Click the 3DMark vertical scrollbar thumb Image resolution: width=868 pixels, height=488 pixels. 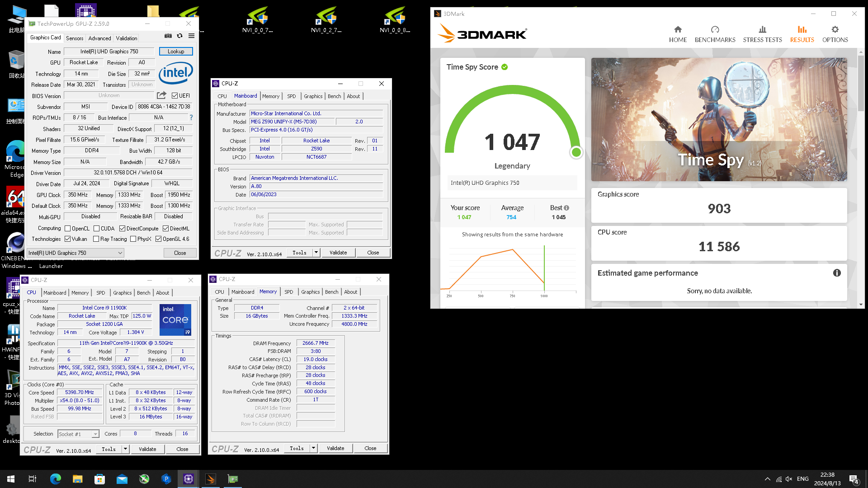[861, 84]
